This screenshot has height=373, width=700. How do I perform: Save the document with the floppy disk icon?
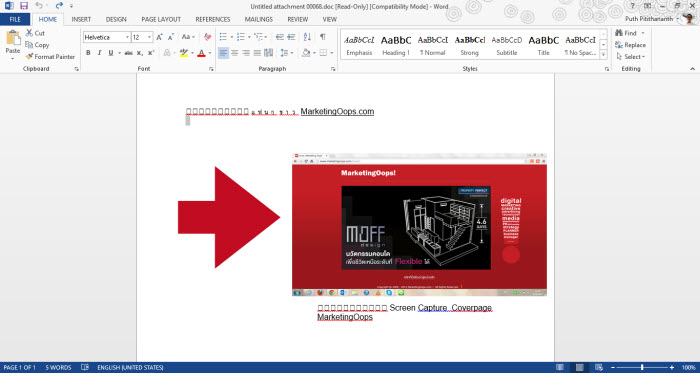24,6
